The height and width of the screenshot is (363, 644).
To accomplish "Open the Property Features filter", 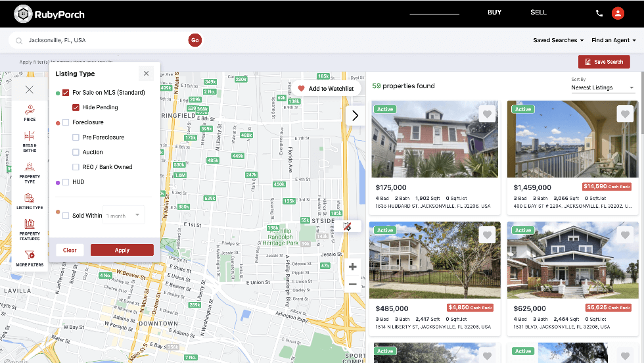I will click(30, 230).
